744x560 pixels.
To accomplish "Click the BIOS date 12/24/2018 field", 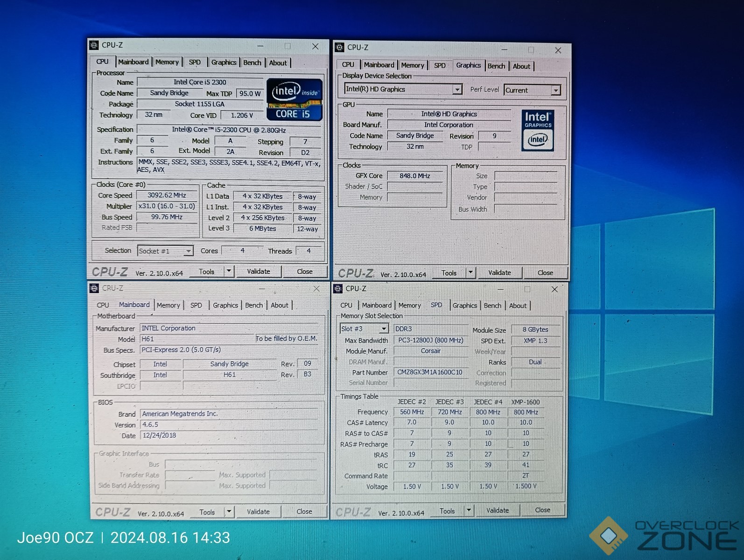I will click(x=229, y=435).
